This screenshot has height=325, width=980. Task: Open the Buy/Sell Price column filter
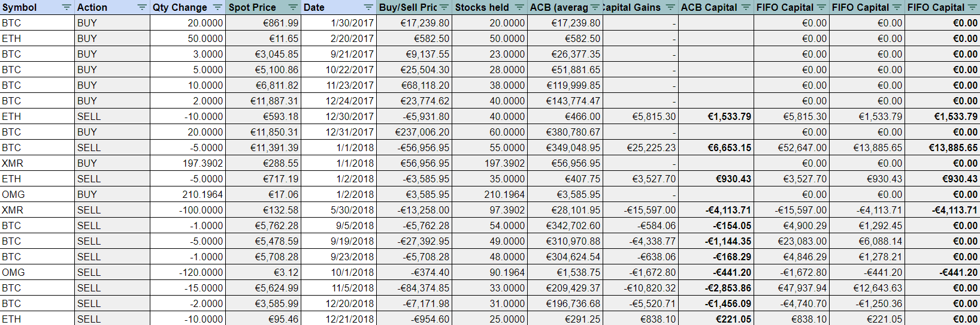click(x=444, y=7)
